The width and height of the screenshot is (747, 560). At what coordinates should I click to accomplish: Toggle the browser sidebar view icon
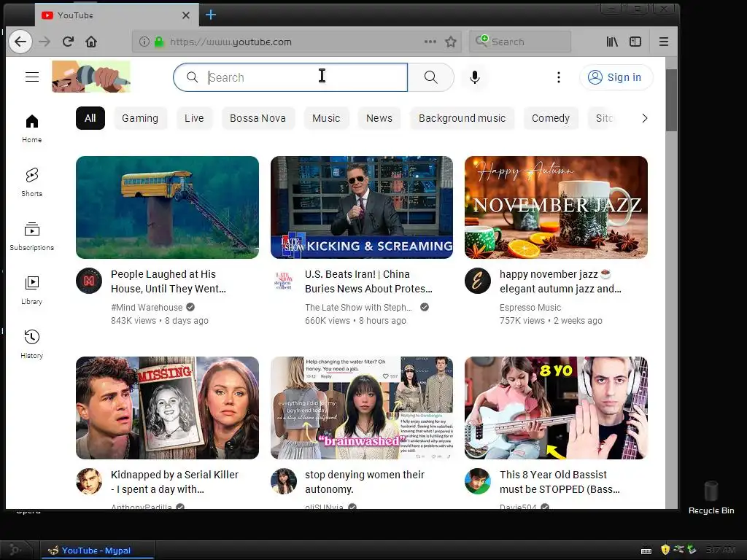pos(635,42)
